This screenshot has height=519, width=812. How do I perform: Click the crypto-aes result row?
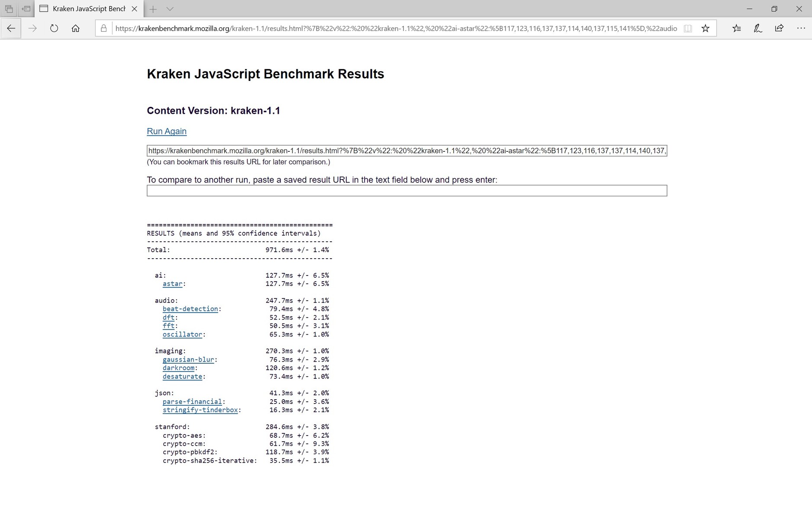pos(245,436)
